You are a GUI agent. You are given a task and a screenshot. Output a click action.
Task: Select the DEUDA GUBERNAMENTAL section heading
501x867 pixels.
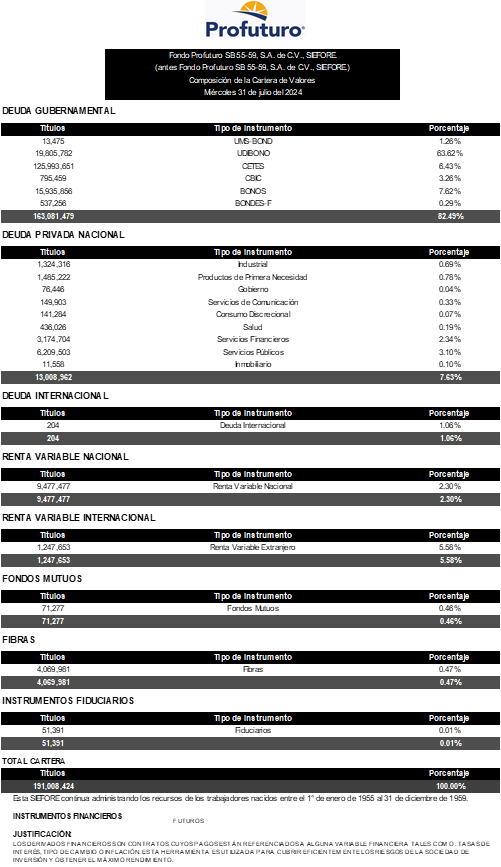pyautogui.click(x=59, y=111)
